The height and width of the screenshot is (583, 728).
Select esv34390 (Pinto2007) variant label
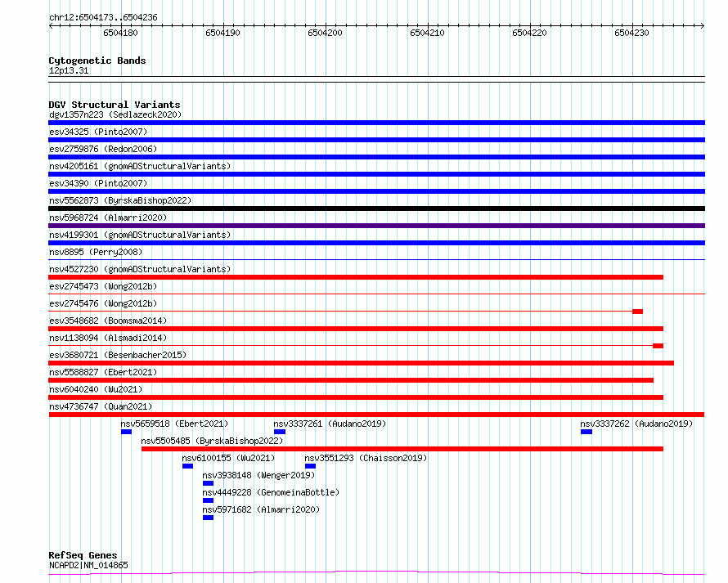pos(98,183)
